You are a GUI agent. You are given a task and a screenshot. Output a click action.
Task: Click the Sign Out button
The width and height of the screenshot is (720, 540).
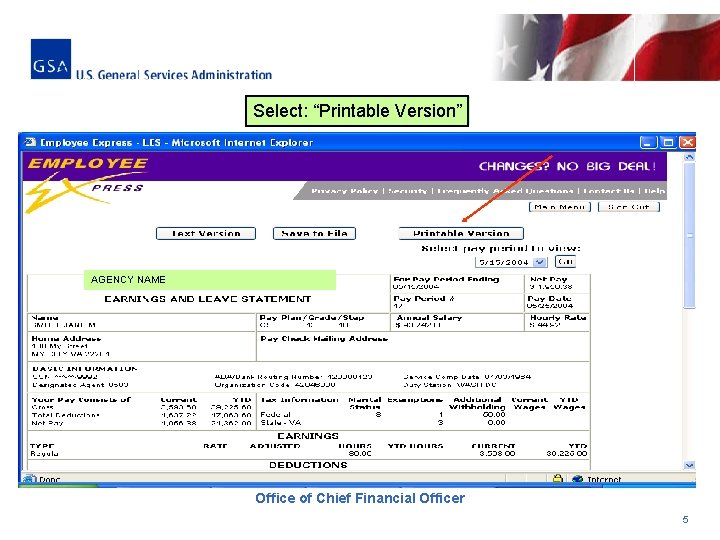click(x=629, y=207)
